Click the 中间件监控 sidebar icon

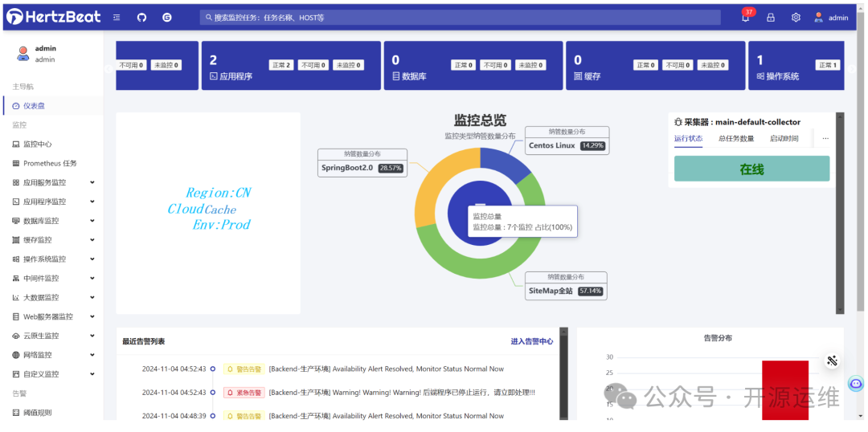click(16, 278)
